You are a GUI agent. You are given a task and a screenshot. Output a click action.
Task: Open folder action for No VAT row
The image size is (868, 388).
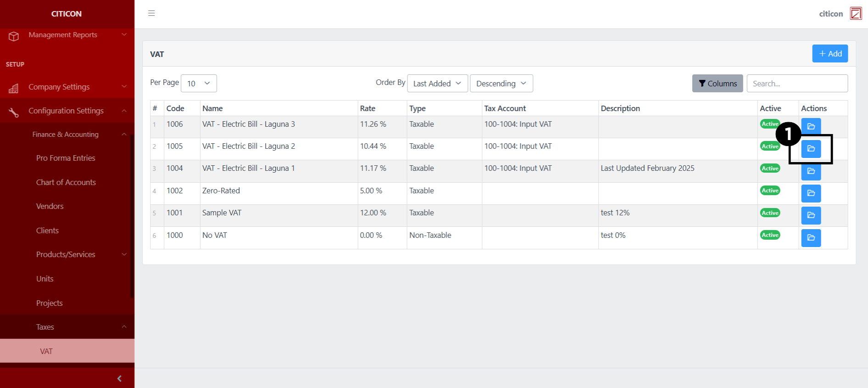click(811, 238)
